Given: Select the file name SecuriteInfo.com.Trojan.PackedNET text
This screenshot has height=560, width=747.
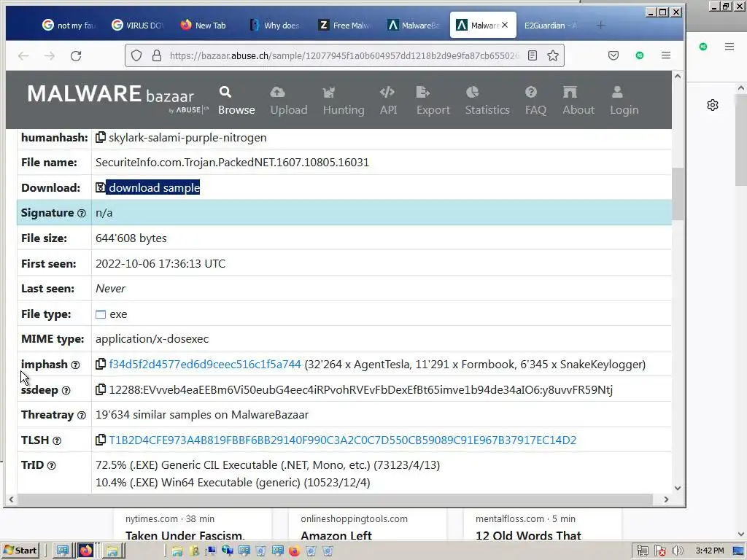Looking at the screenshot, I should (x=232, y=163).
